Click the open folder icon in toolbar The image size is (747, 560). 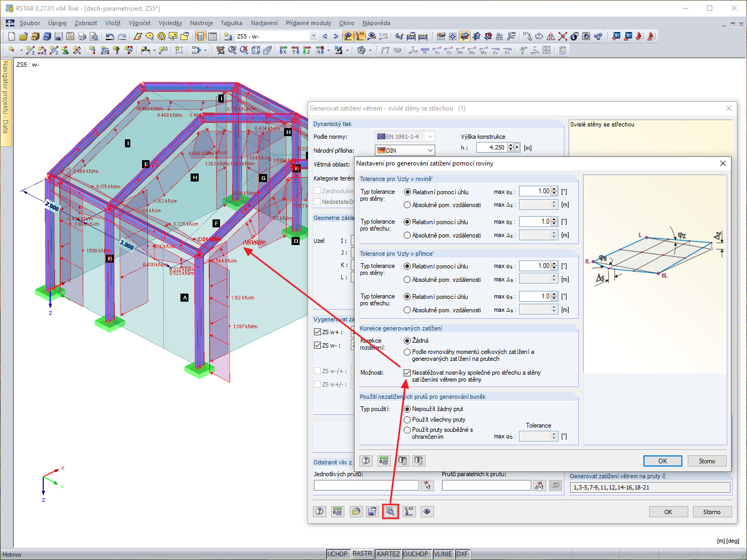click(x=23, y=36)
